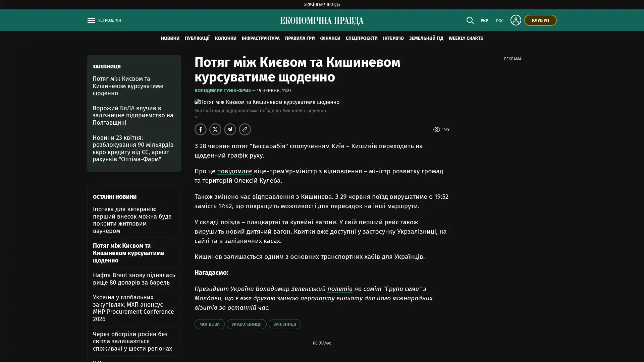Screen dimensions: 644x362
Task: Select the УКРЗАЛІЗНИЦЯ tag
Action: click(x=247, y=324)
